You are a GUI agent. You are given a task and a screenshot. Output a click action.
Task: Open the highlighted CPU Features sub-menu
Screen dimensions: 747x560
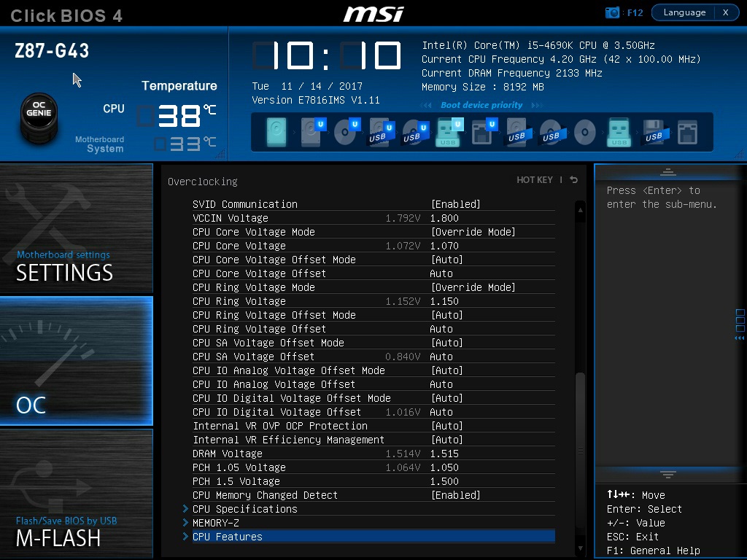click(373, 537)
